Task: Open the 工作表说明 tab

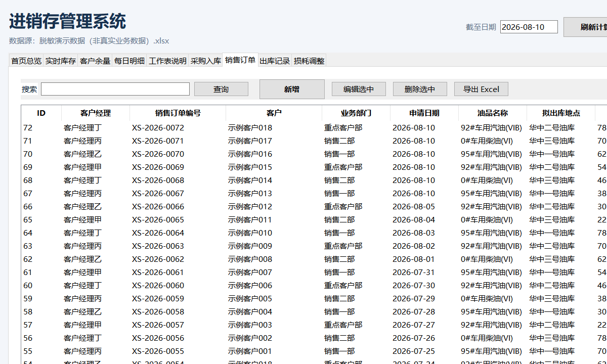Action: [167, 61]
